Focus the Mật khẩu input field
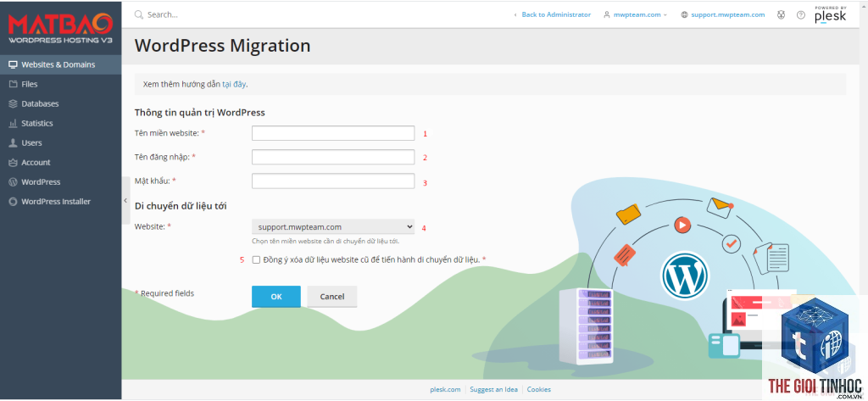868x401 pixels. pyautogui.click(x=333, y=181)
